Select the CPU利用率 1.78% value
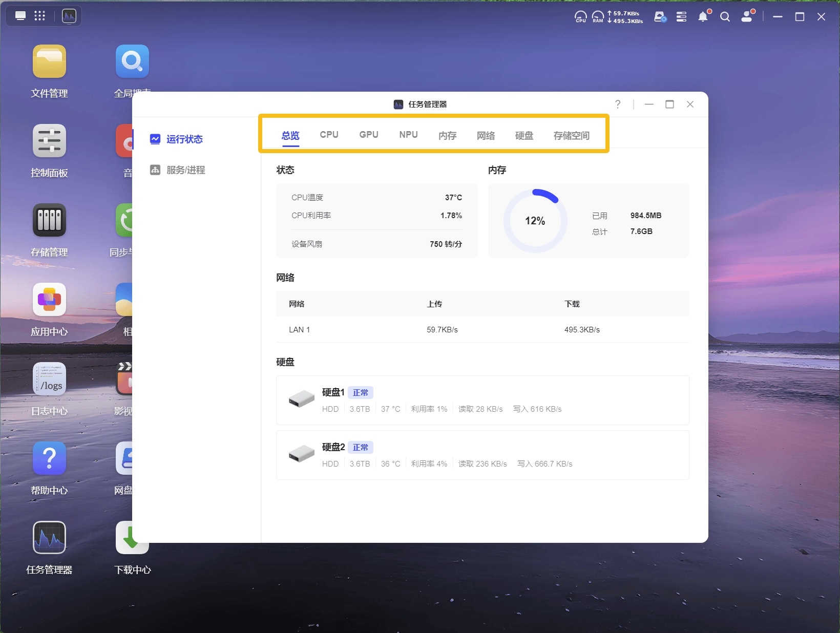The image size is (840, 633). tap(451, 216)
